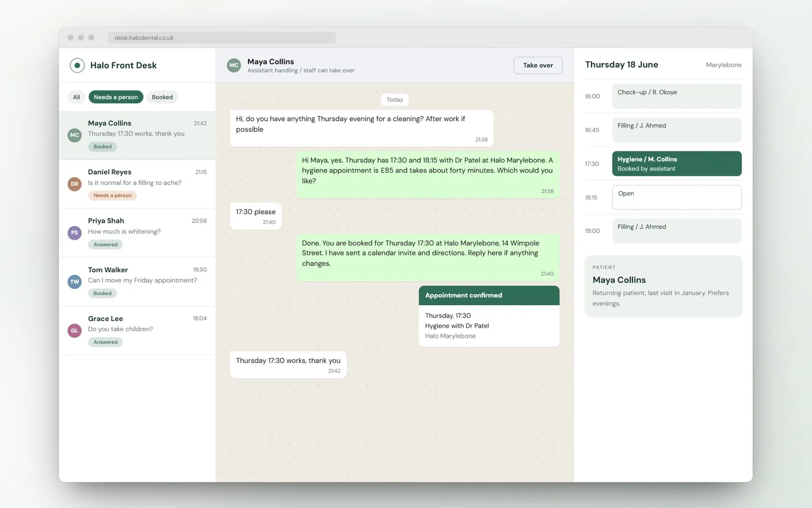Click the message starting 'Done. You are booked'
812x508 pixels.
(428, 258)
